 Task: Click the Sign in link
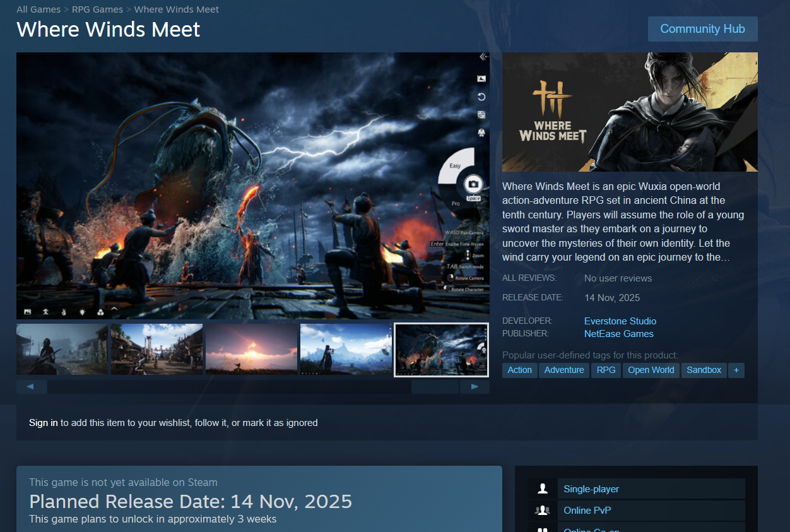44,423
